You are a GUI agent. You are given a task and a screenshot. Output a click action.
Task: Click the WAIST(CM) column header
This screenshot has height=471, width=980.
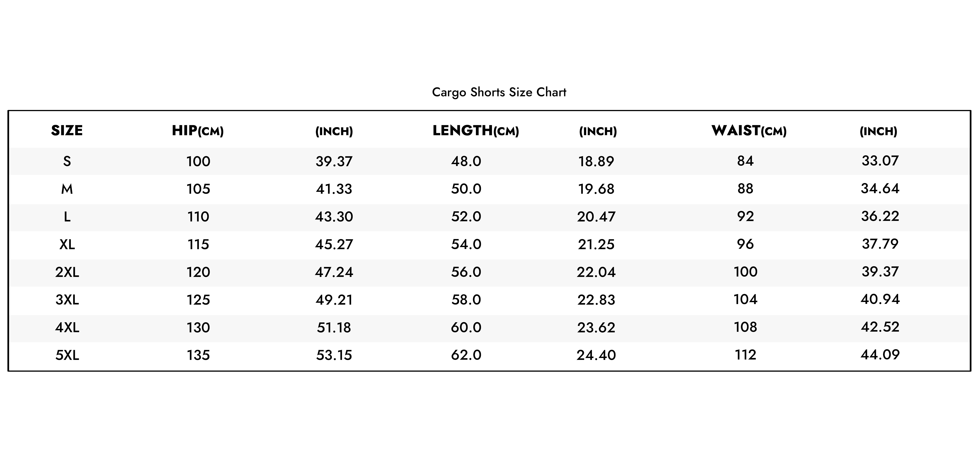tap(749, 131)
